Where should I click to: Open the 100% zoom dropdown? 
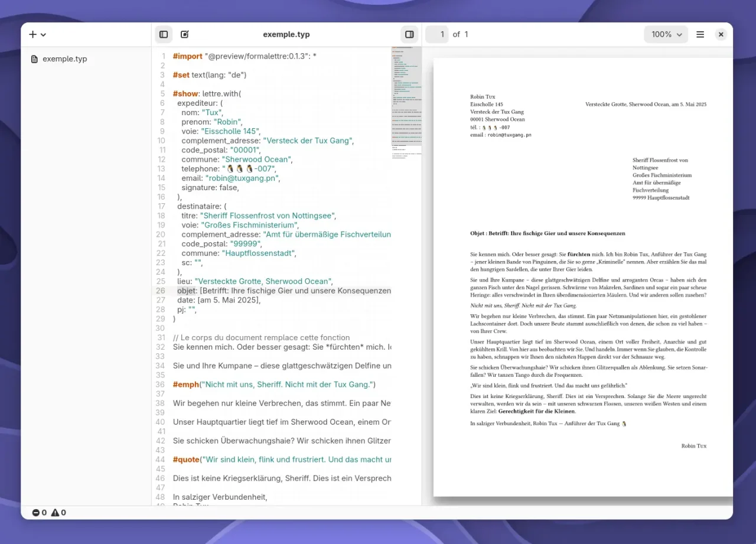click(666, 35)
